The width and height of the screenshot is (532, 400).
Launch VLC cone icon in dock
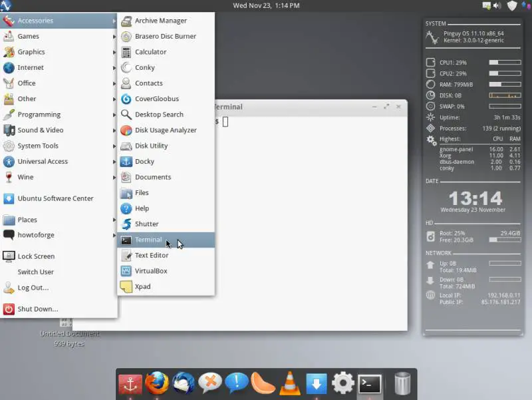point(290,383)
